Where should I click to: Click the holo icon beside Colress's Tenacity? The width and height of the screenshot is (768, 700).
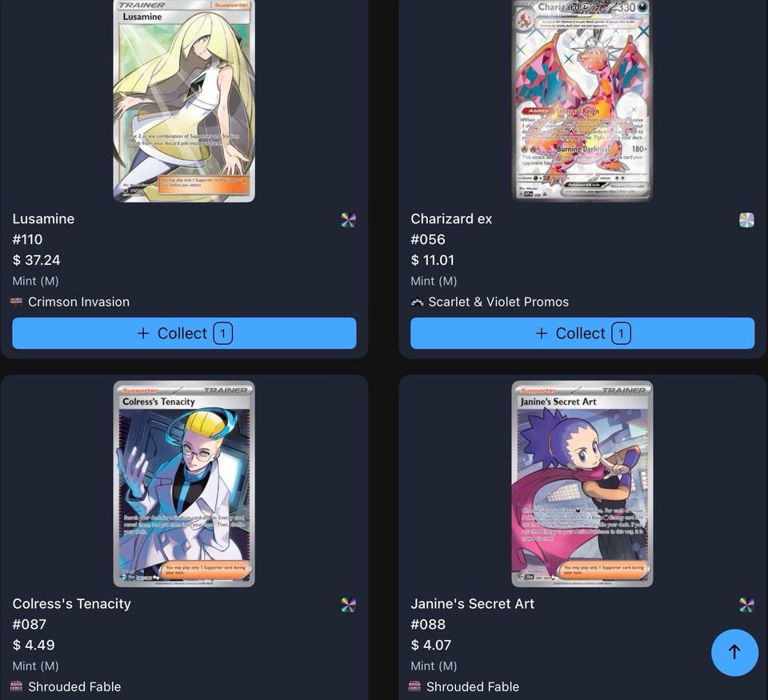click(x=348, y=605)
